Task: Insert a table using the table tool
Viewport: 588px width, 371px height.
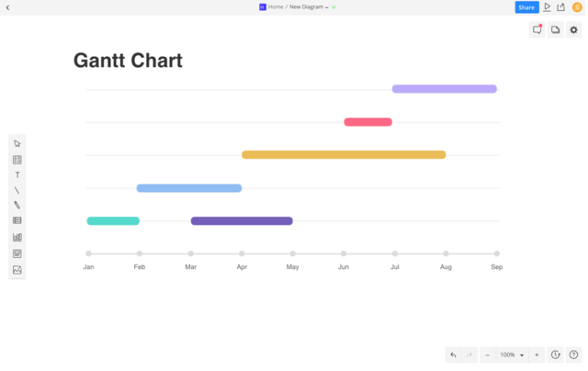Action: pos(17,220)
